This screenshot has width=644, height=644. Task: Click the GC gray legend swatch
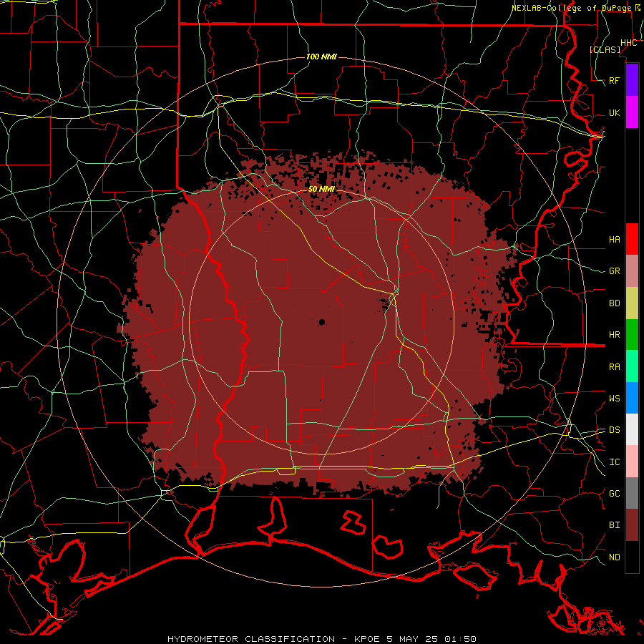pyautogui.click(x=632, y=493)
